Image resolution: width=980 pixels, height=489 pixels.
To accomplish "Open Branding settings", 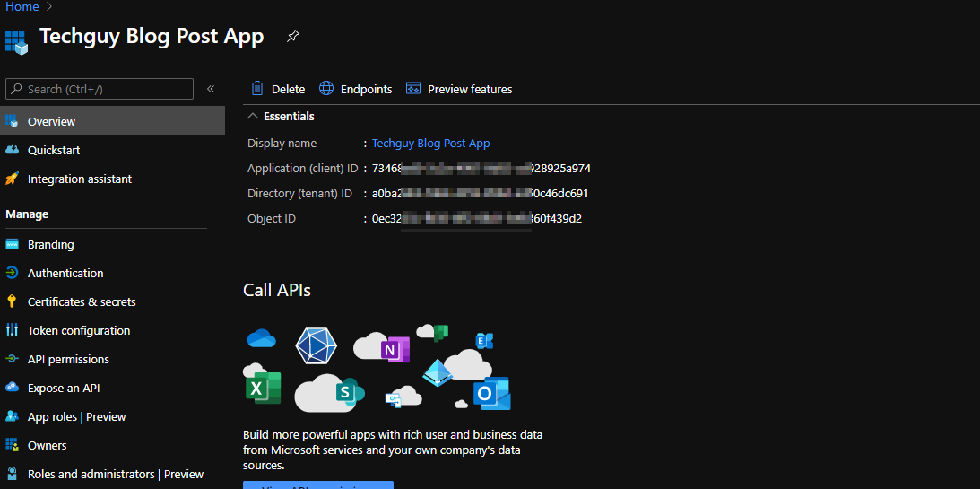I will coord(50,244).
